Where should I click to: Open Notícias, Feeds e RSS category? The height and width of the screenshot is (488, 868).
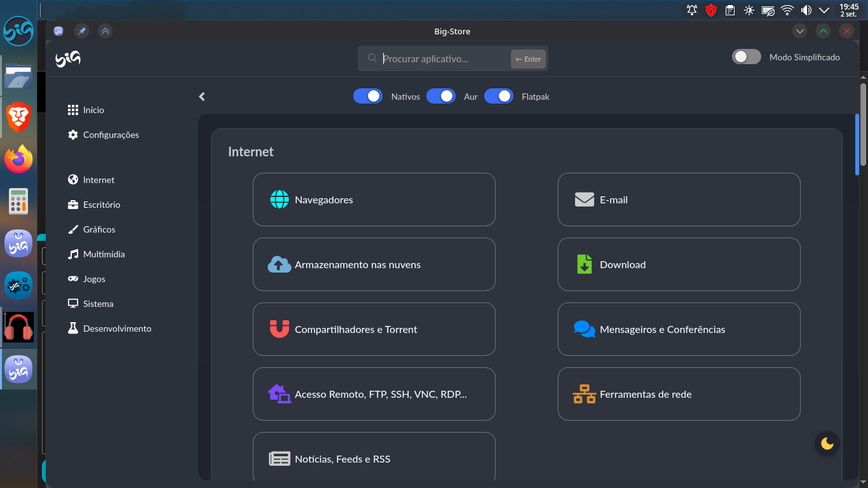point(374,457)
